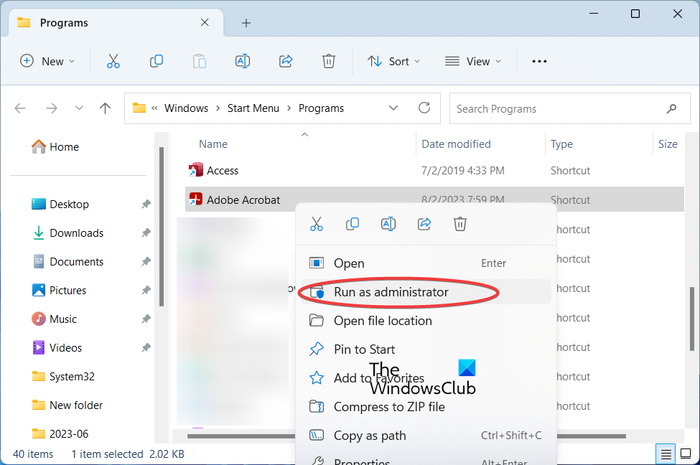Viewport: 700px width, 465px height.
Task: Choose Run as administrator
Action: click(x=425, y=292)
